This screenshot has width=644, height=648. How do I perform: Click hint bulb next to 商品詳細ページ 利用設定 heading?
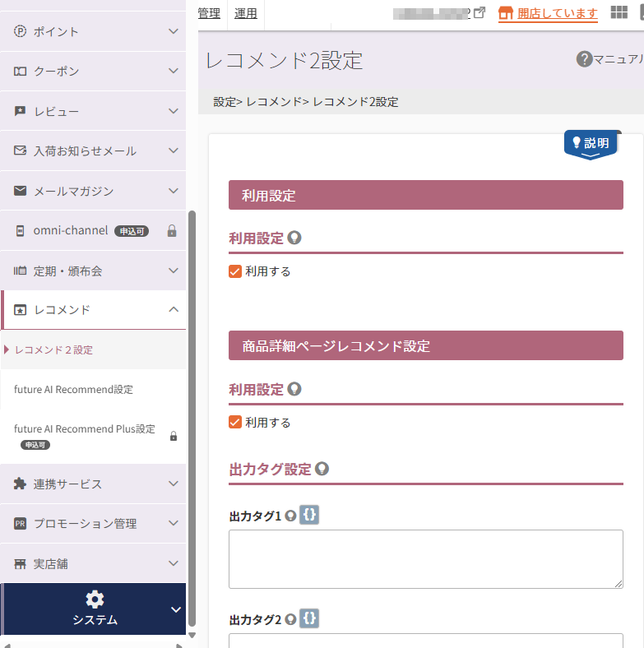tap(294, 389)
